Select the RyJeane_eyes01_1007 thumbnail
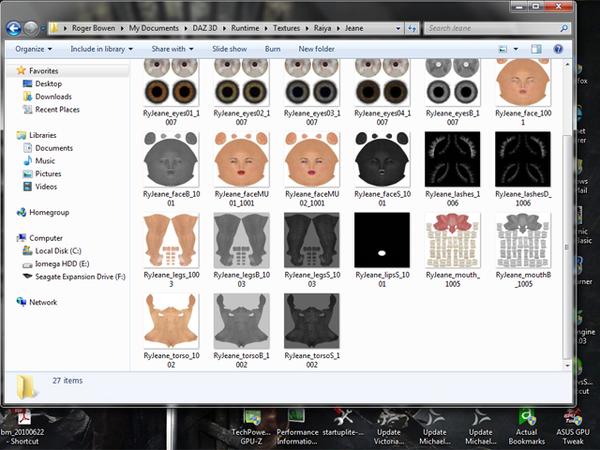The height and width of the screenshot is (450, 600). [x=171, y=82]
